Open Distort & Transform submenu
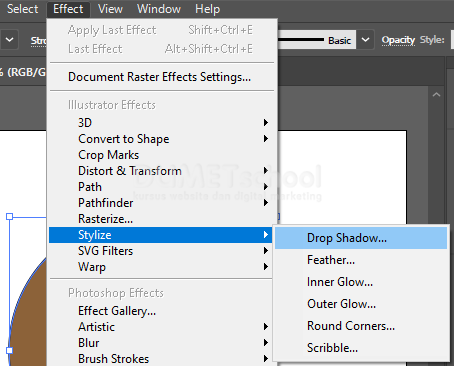Screen dimensions: 454x366 tap(162, 171)
